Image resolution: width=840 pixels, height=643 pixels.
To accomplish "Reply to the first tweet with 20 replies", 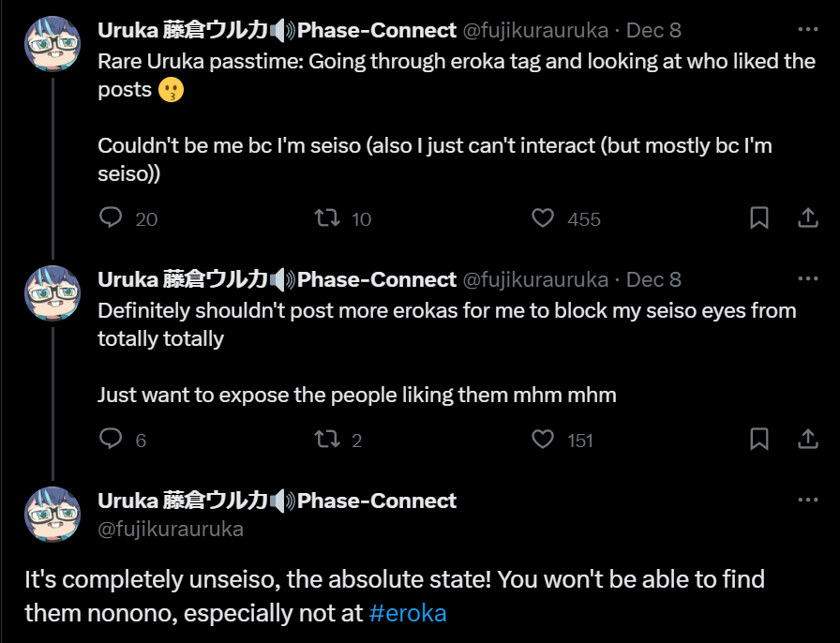I will click(112, 218).
